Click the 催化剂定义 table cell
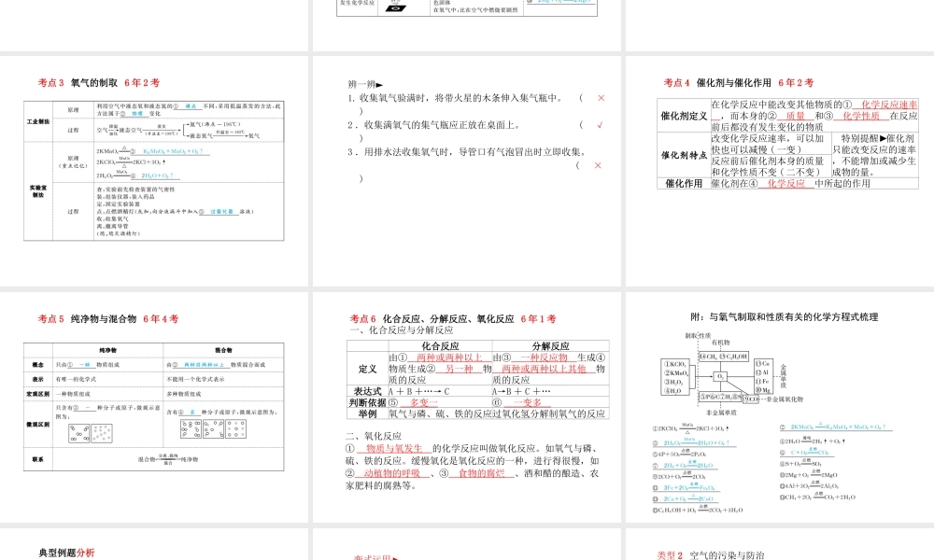934x560 pixels. (x=684, y=116)
